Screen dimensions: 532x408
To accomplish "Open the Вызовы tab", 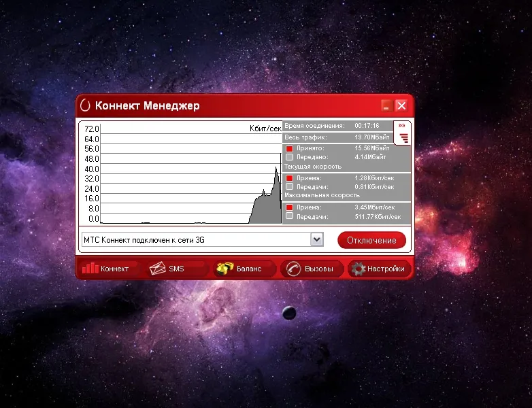I will pos(311,269).
